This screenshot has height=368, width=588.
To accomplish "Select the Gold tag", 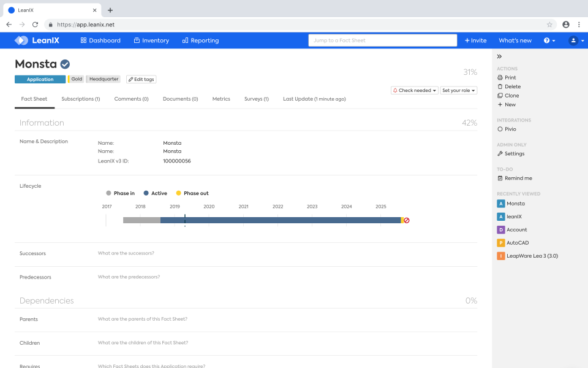I will [x=76, y=79].
